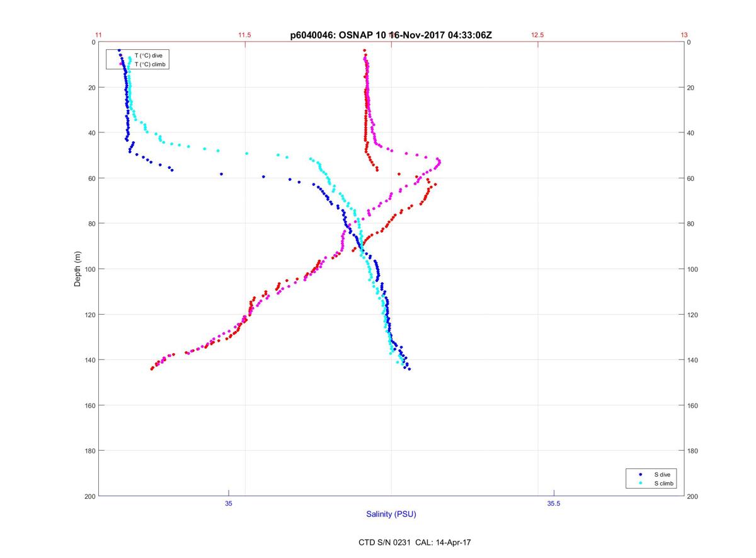
Task: Click the red temperature tick label 11
Action: pos(98,35)
